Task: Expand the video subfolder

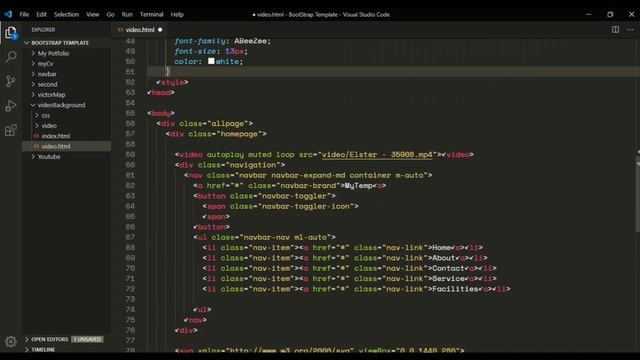Action: point(49,126)
